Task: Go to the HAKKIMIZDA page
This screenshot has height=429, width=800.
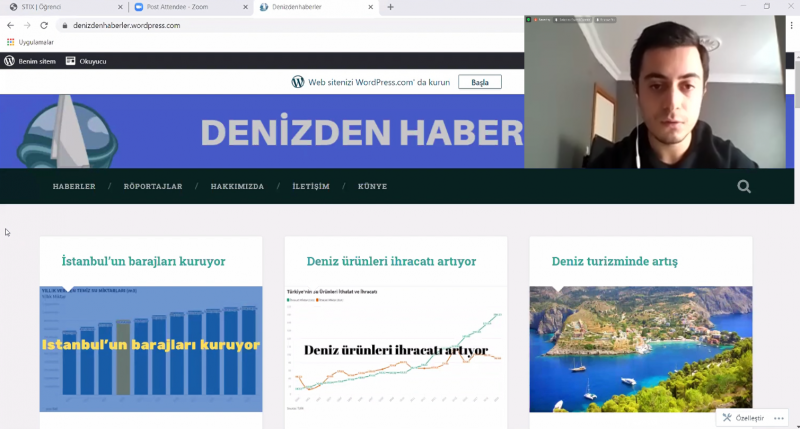Action: tap(237, 186)
